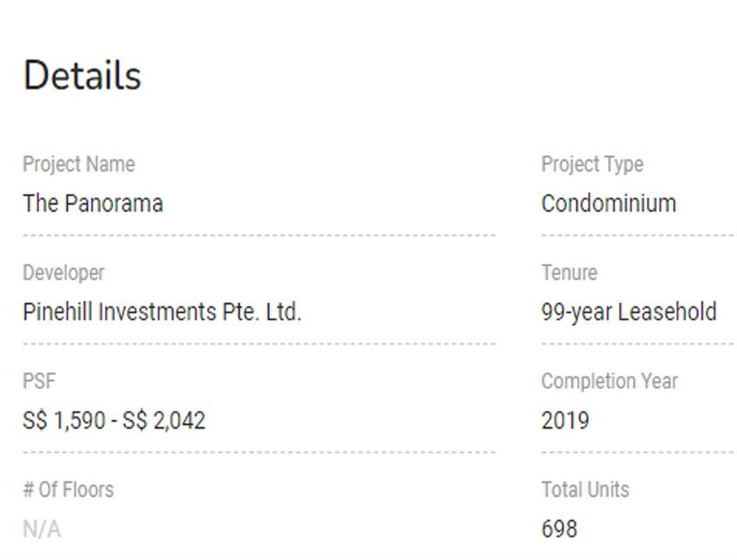Viewport: 737px width, 560px height.
Task: Click the Project Type label
Action: [x=592, y=165]
